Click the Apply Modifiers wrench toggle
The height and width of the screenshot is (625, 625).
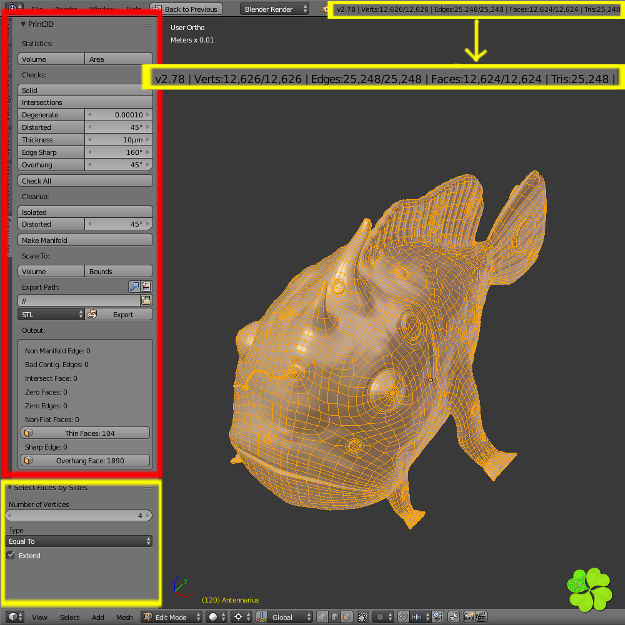[x=134, y=287]
